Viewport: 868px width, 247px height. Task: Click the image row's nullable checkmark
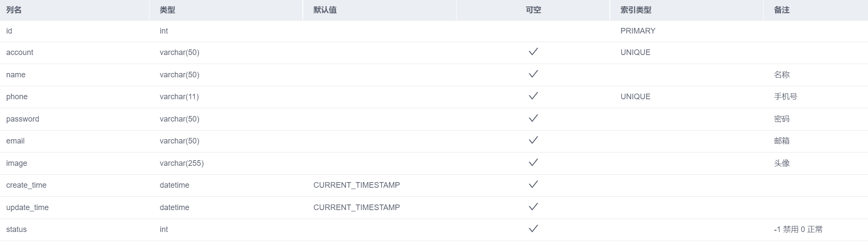[x=533, y=163]
